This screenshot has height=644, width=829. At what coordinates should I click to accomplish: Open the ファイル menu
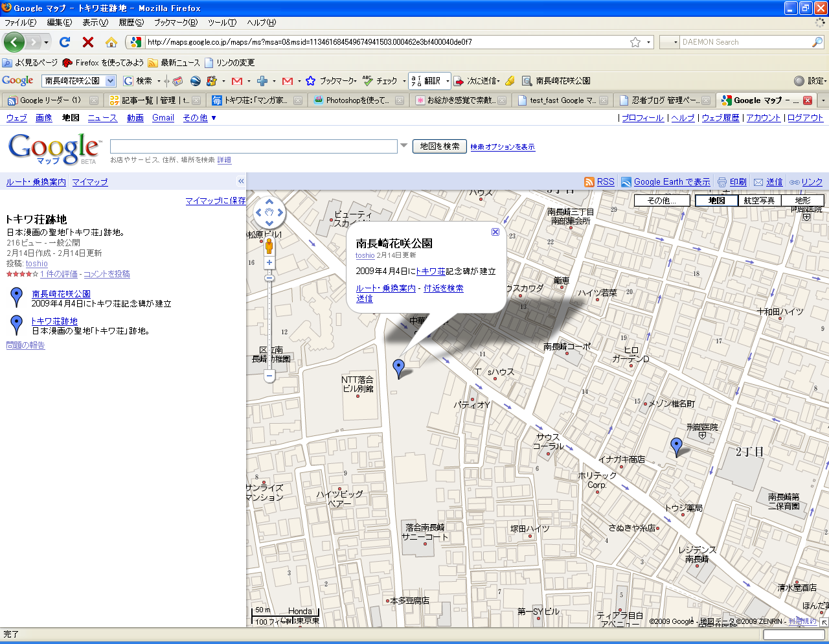click(21, 23)
